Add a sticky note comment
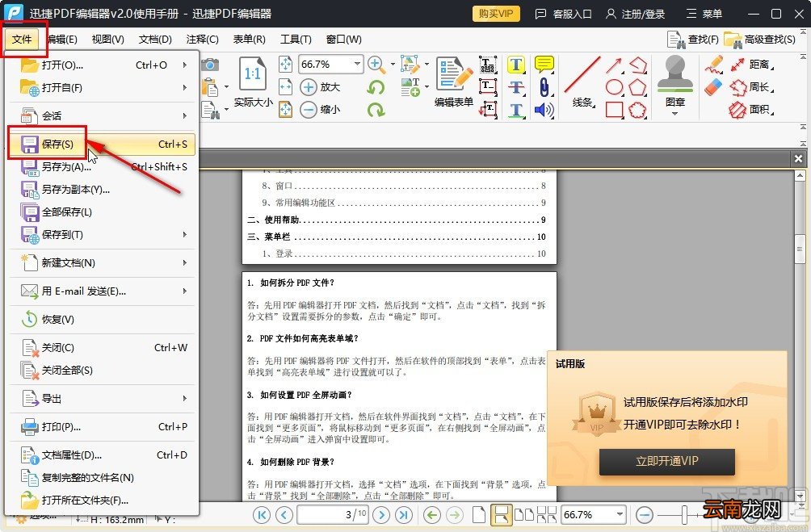The width and height of the screenshot is (811, 532). pyautogui.click(x=544, y=65)
